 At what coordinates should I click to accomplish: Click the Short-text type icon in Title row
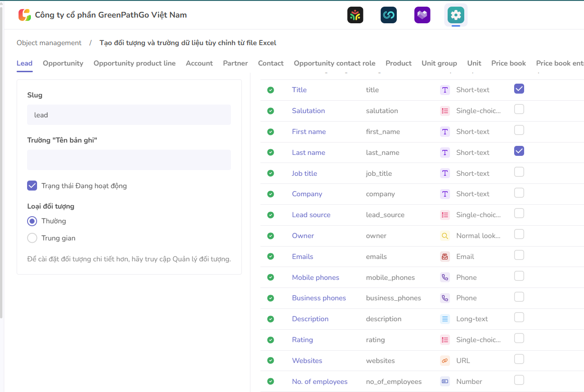(x=445, y=90)
